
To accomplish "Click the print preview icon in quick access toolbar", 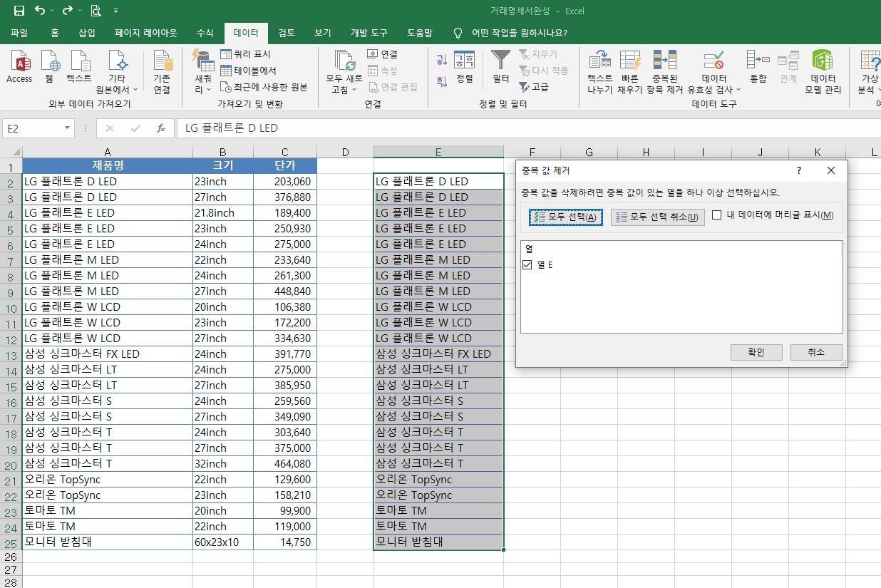I will point(96,11).
